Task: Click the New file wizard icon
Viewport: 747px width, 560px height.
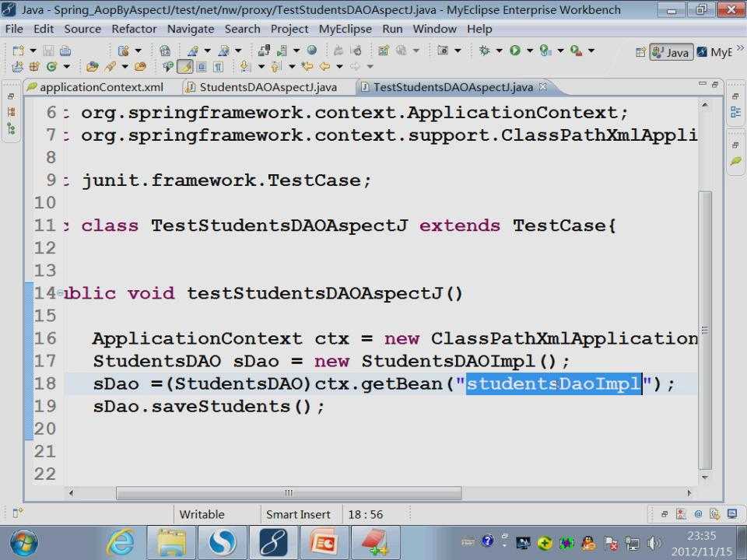Action: coord(18,51)
